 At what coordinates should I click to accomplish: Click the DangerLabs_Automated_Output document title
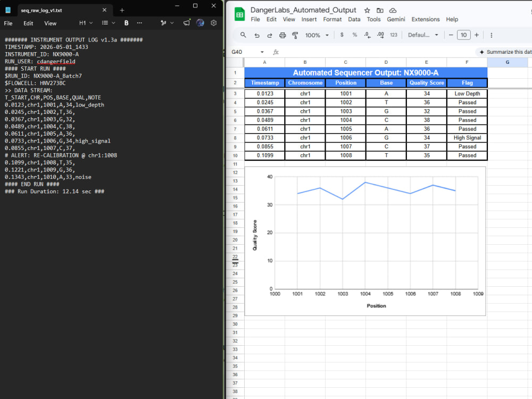click(x=303, y=10)
